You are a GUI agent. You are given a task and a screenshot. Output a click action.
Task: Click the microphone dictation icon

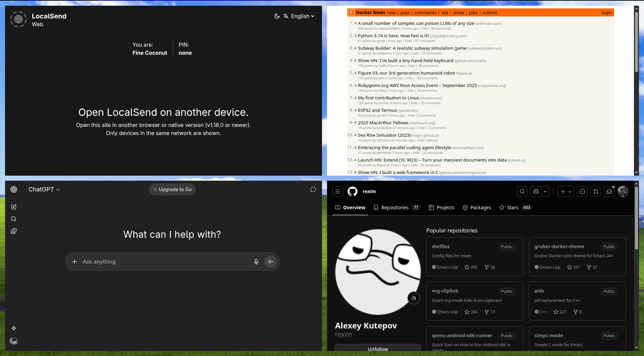256,262
